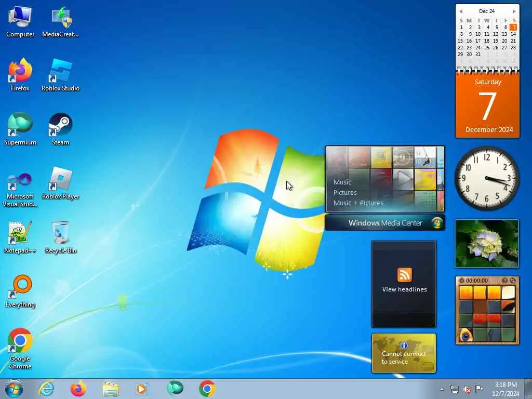Select day 14 in the calendar gadget
The width and height of the screenshot is (532, 399).
513,34
